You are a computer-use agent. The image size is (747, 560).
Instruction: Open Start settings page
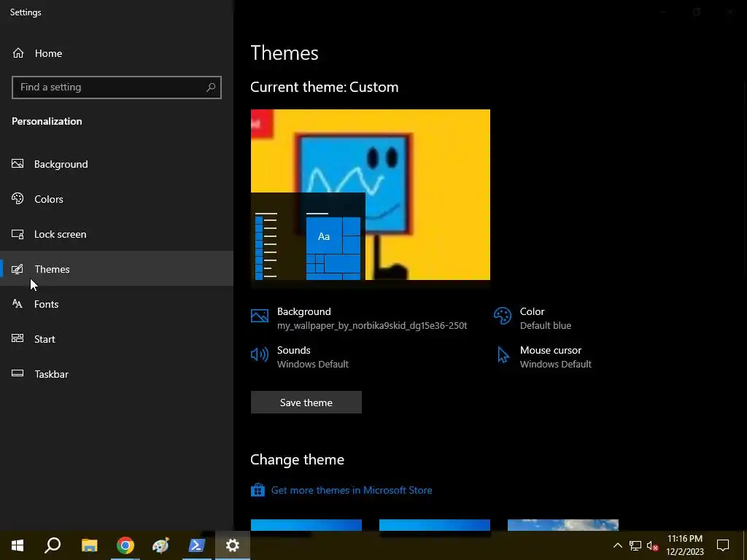pos(117,338)
